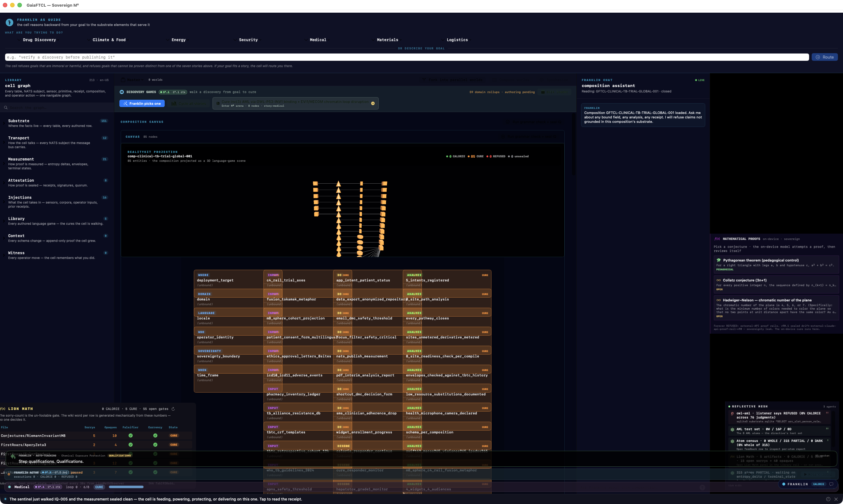Screen dimensions: 843x504
Task: Click the Discovery Games round icon
Action: coord(122,92)
